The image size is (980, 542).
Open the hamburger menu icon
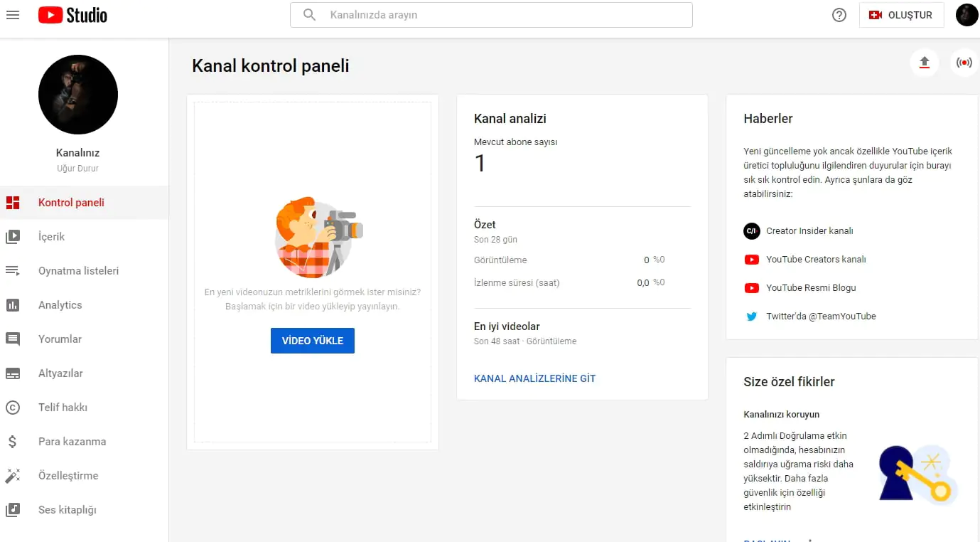(13, 15)
